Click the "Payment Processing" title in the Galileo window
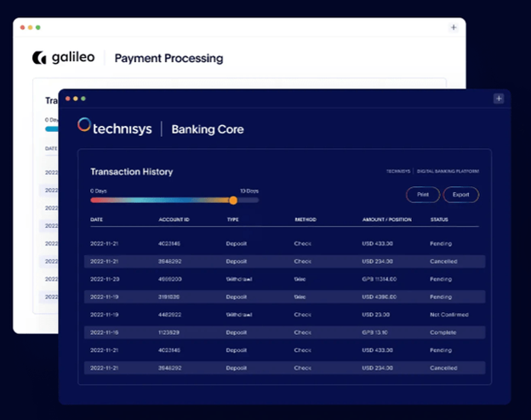Image resolution: width=531 pixels, height=420 pixels. [x=168, y=58]
